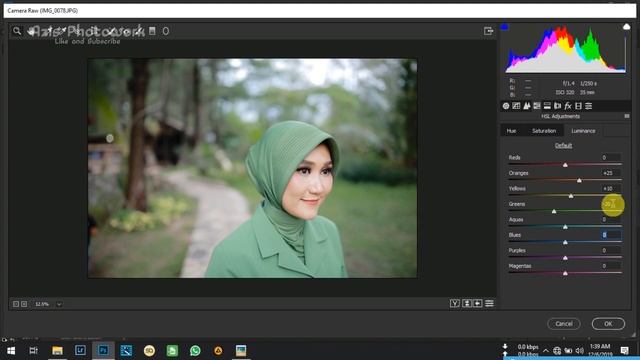Image resolution: width=640 pixels, height=360 pixels.
Task: Open HSL Adjustments panel flyout menu
Action: pos(627,116)
